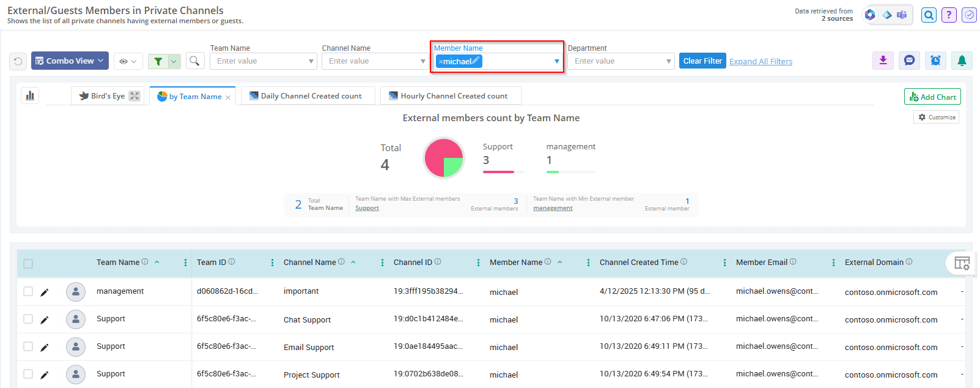Open the Combo View dropdown
Viewport: 980px width, 388px height.
pyautogui.click(x=70, y=61)
